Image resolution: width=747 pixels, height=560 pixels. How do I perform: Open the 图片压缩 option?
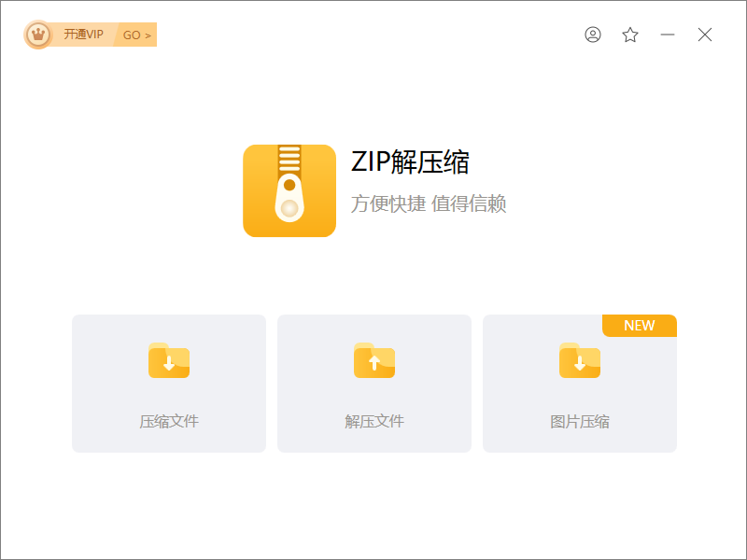click(x=579, y=384)
